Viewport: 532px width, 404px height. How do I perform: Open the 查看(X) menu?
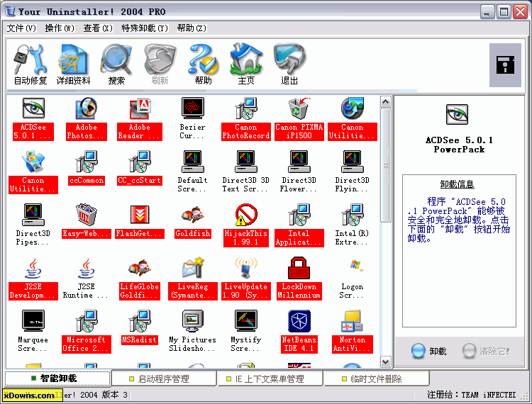(98, 28)
